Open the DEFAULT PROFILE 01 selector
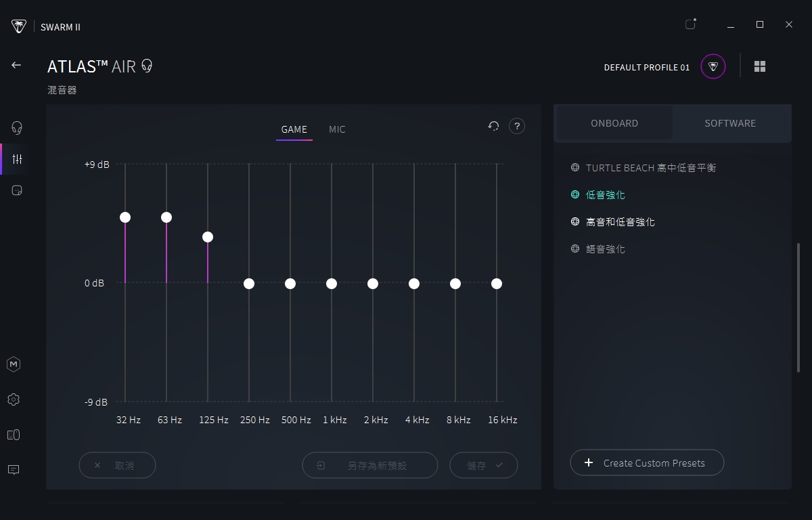This screenshot has height=520, width=812. (647, 67)
